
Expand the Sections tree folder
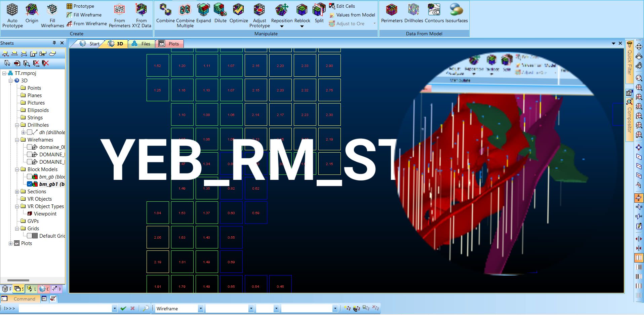(x=17, y=191)
